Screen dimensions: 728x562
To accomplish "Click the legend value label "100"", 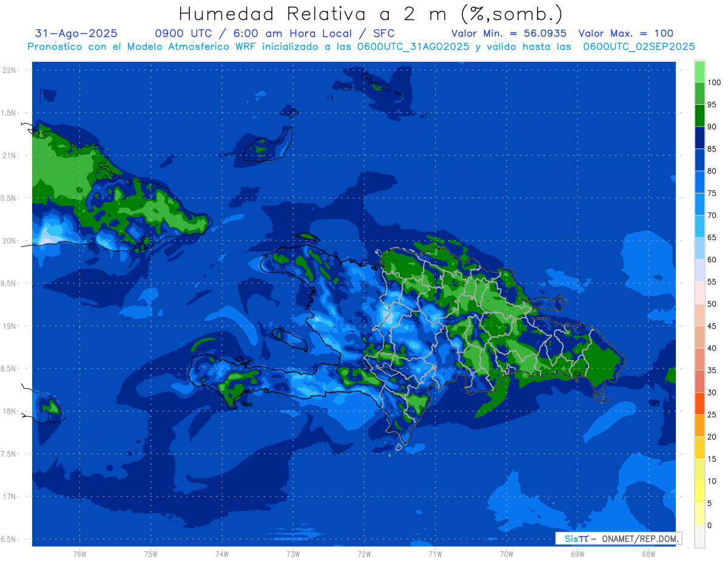I will click(714, 82).
